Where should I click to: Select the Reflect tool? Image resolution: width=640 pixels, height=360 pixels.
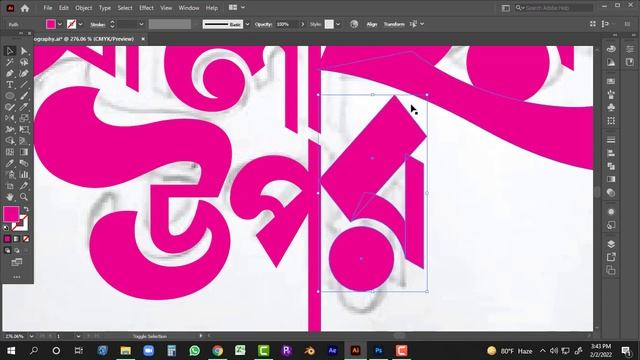click(x=10, y=118)
